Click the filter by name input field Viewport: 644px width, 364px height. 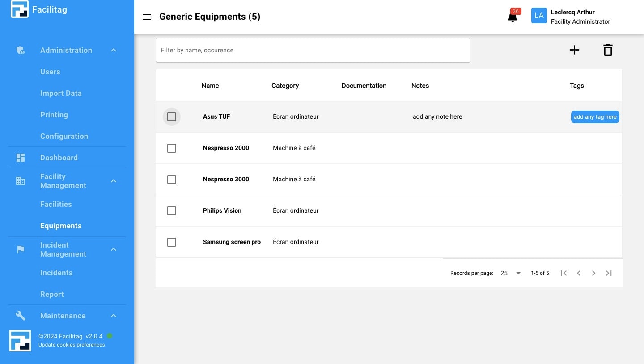(313, 50)
